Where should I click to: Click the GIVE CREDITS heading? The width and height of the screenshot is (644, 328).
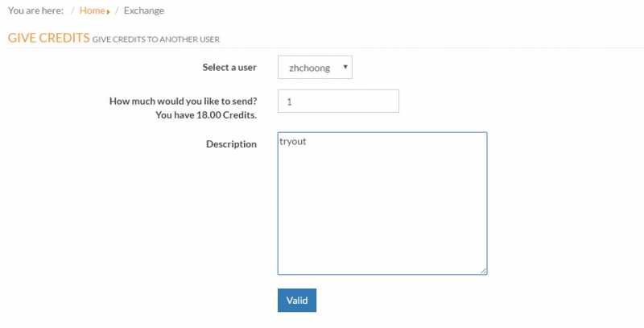(48, 38)
